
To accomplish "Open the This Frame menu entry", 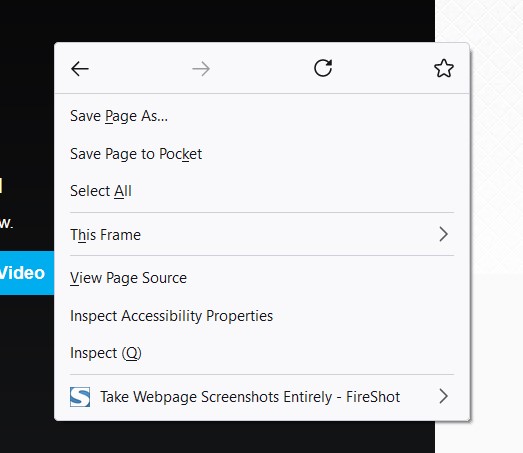I will coord(262,235).
